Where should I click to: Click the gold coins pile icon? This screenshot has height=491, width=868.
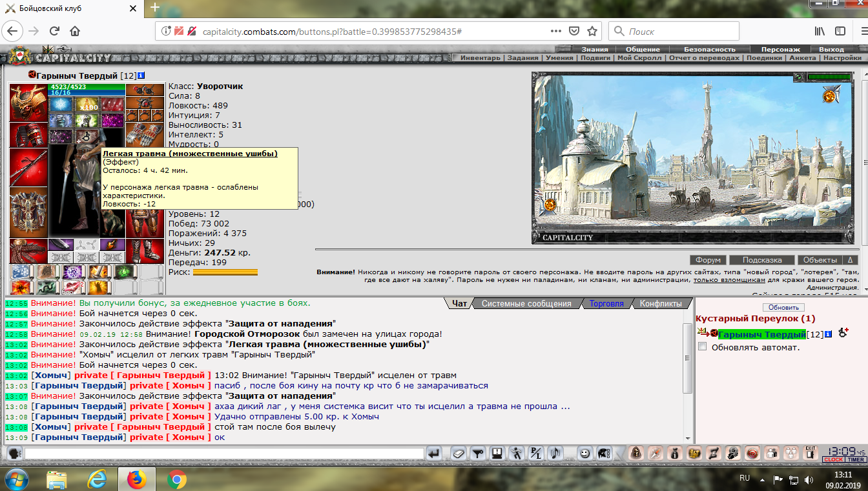coord(694,453)
